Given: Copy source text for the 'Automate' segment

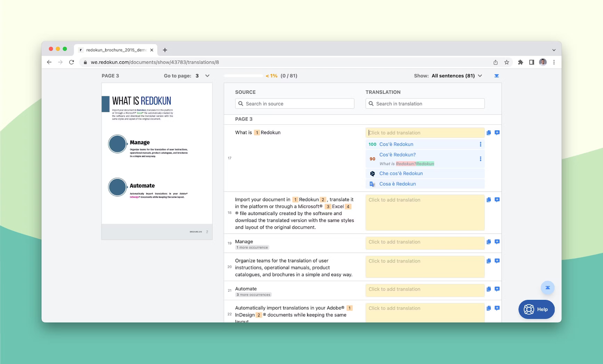Looking at the screenshot, I should tap(489, 289).
